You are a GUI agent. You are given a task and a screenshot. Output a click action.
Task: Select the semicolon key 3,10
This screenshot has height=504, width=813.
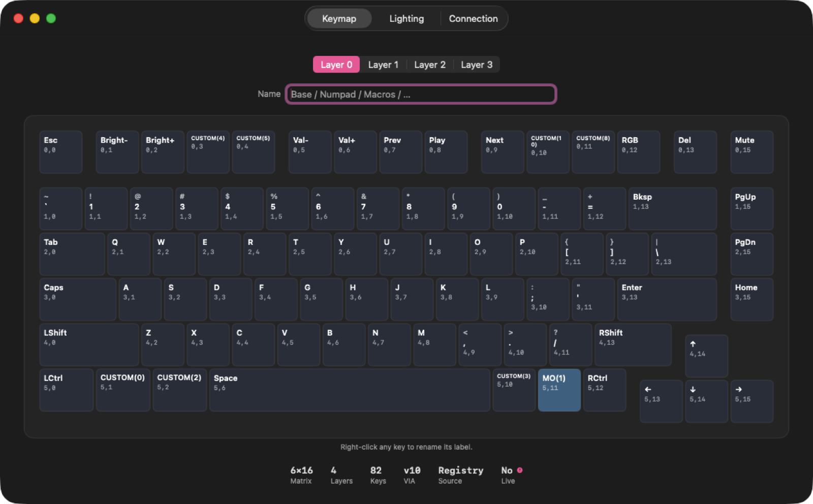pos(548,299)
